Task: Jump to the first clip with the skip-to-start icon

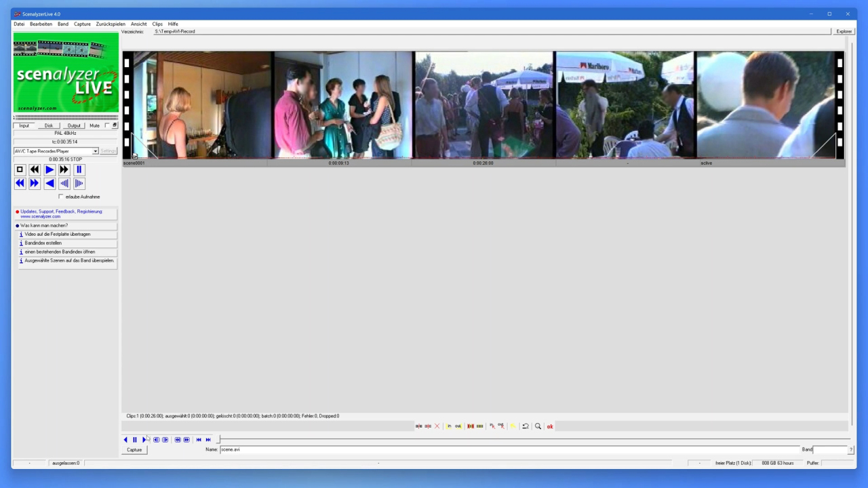Action: 199,440
